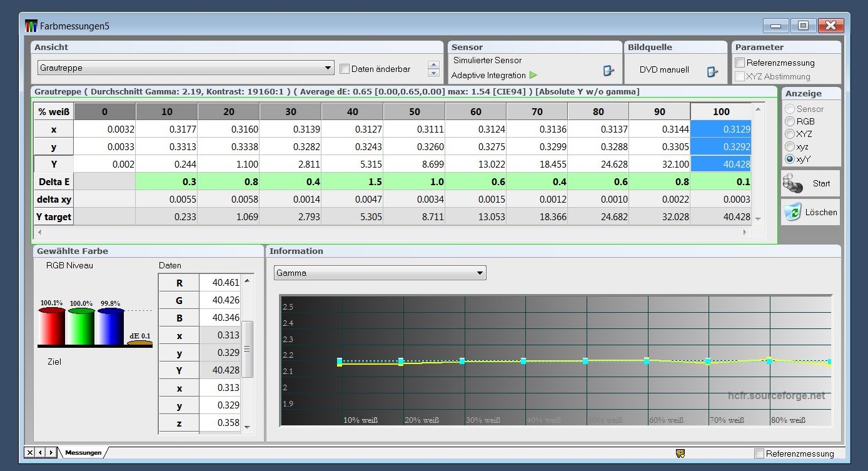The height and width of the screenshot is (471, 868).
Task: Click the green Adaptive Integration arrow
Action: [x=533, y=75]
